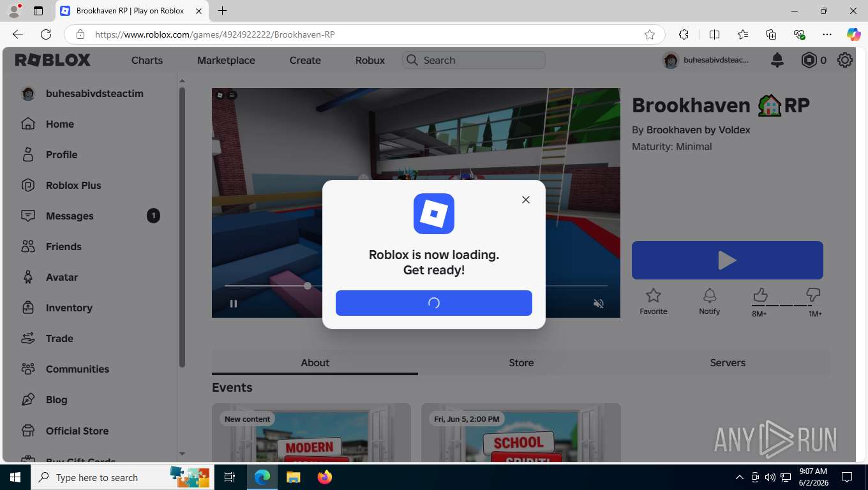
Task: Click sidebar scroll down arrow
Action: pos(182,454)
